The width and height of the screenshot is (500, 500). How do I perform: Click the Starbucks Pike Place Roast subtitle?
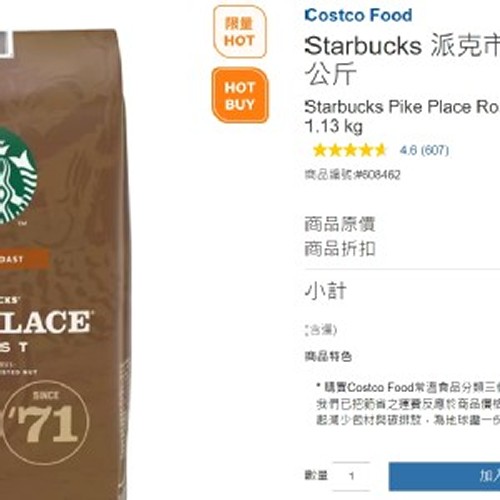402,116
